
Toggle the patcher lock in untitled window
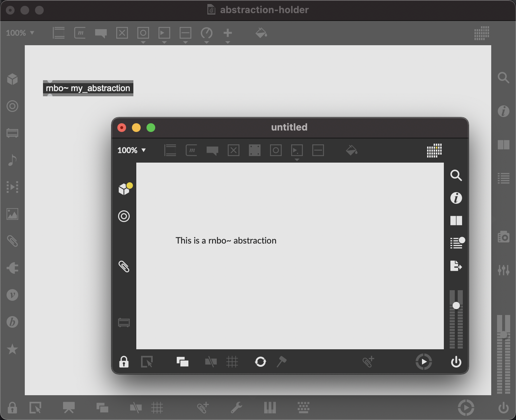point(124,362)
